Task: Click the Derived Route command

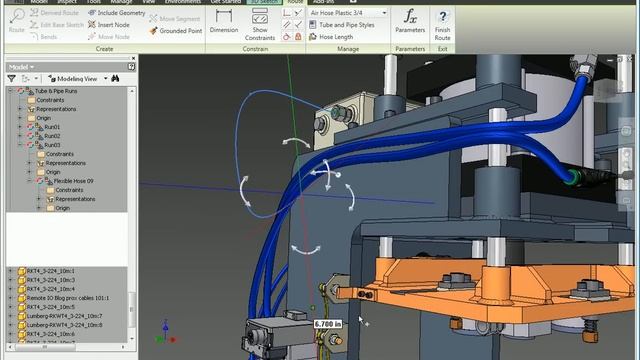Action: (x=54, y=13)
